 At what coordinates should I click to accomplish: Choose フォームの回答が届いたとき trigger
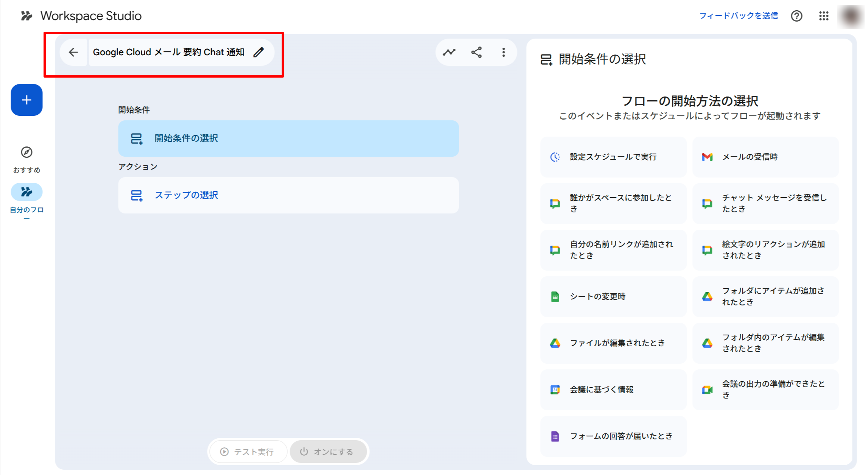click(x=613, y=436)
